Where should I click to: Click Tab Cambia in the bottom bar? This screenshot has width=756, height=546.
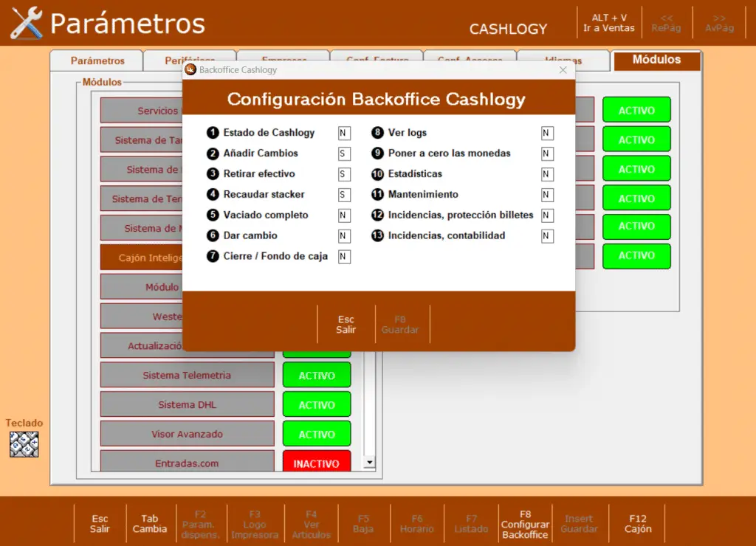150,524
